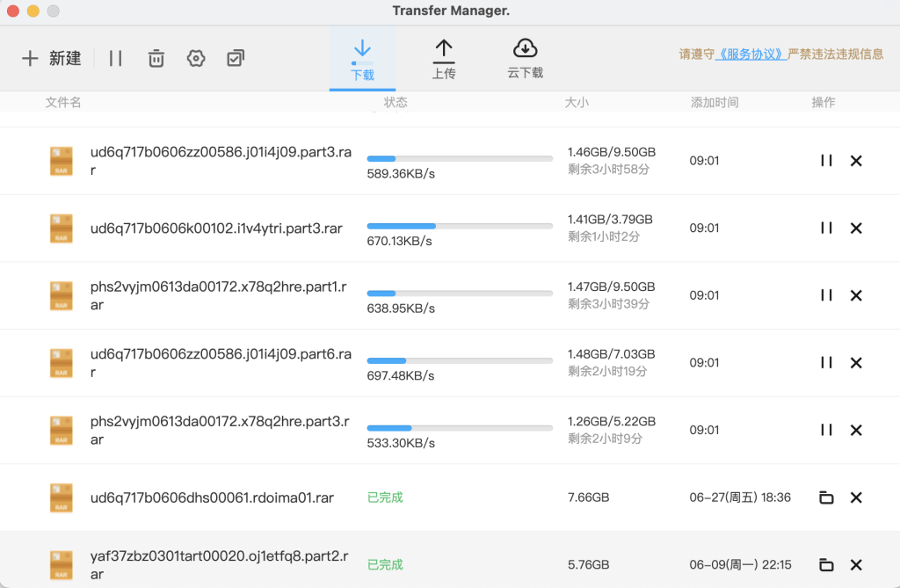Open the 云下载 cloud download tab
Viewport: 900px width, 588px height.
click(x=525, y=59)
